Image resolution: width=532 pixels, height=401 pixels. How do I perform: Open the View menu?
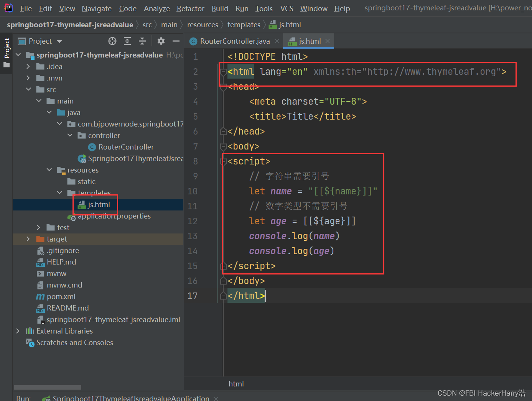67,8
